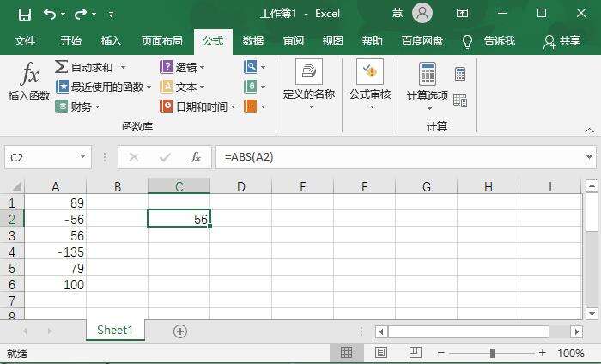Image resolution: width=601 pixels, height=364 pixels.
Task: Switch to Page Layout view
Action: (x=380, y=353)
